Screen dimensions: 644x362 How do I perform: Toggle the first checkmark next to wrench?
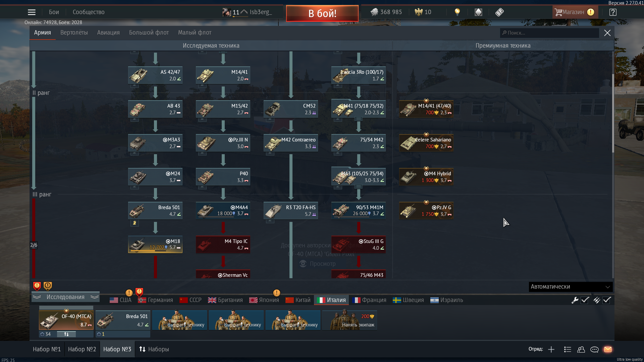(585, 300)
